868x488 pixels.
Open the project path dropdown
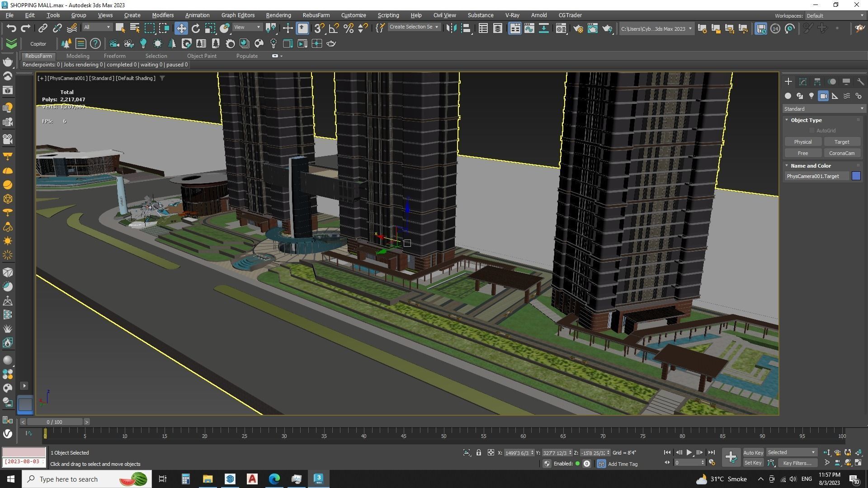coord(656,28)
